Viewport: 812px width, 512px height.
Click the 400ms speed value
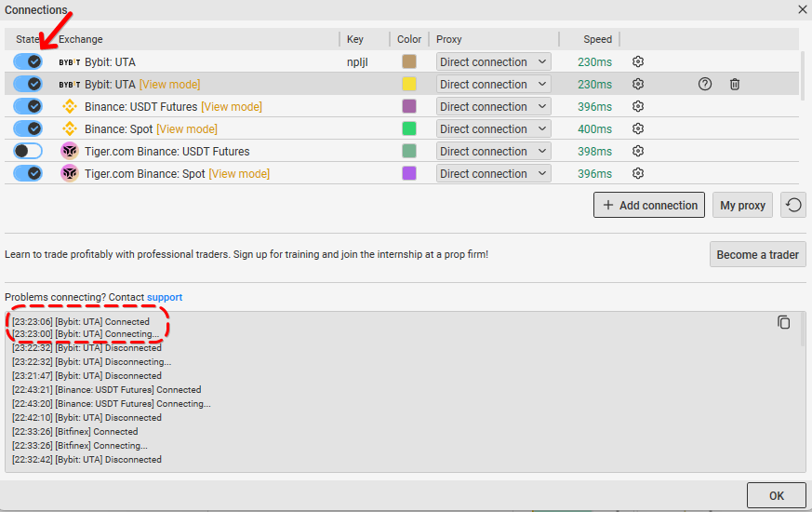coord(594,129)
